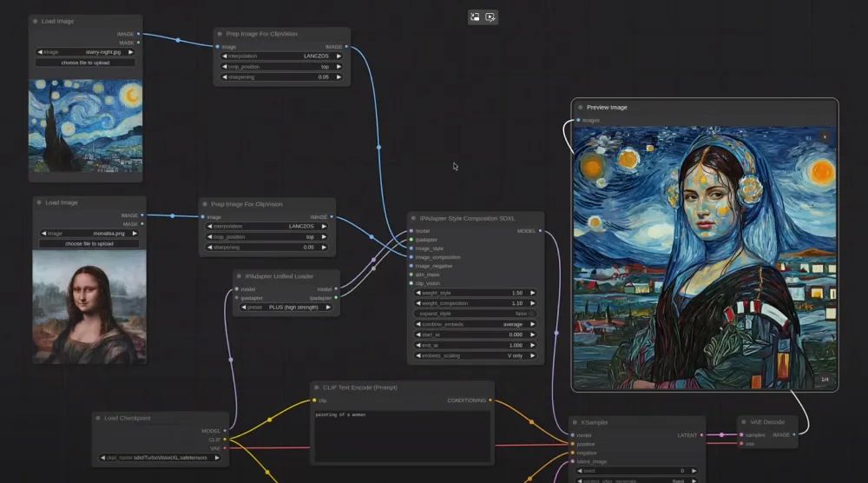Increase sharpening in top Prep Image node
This screenshot has width=868, height=483.
[339, 77]
